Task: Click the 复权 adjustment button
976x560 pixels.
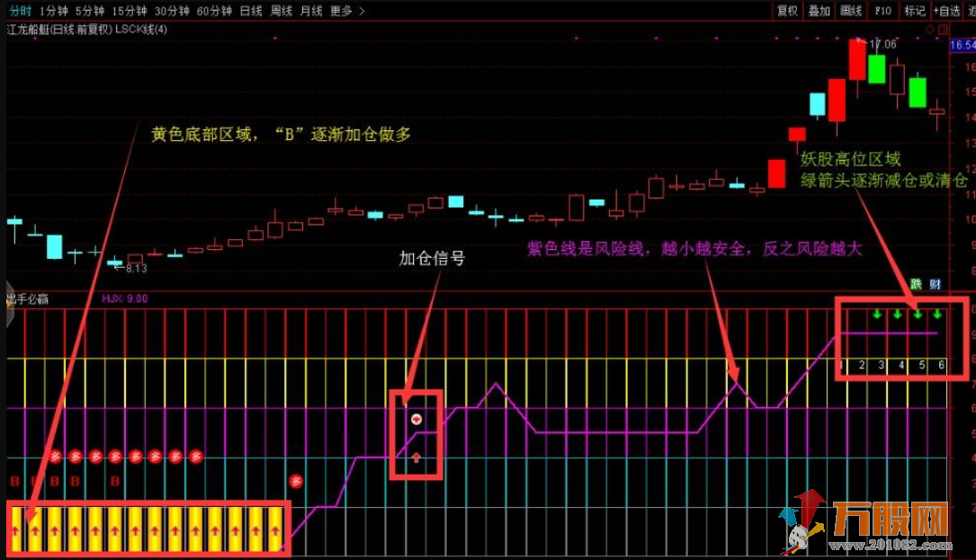Action: [787, 11]
